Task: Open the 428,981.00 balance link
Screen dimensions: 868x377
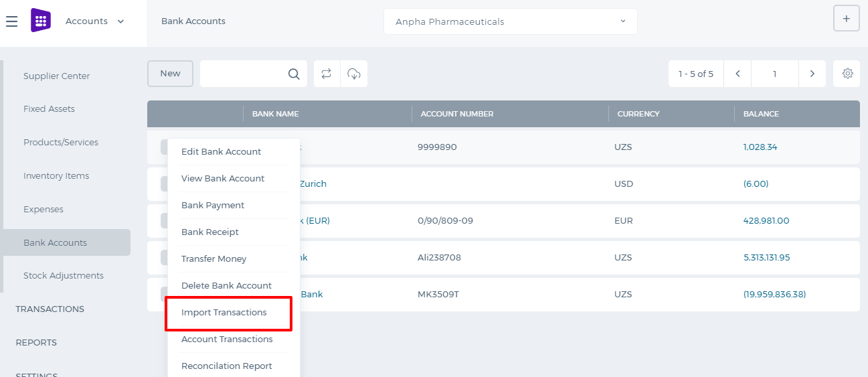Action: pyautogui.click(x=766, y=220)
